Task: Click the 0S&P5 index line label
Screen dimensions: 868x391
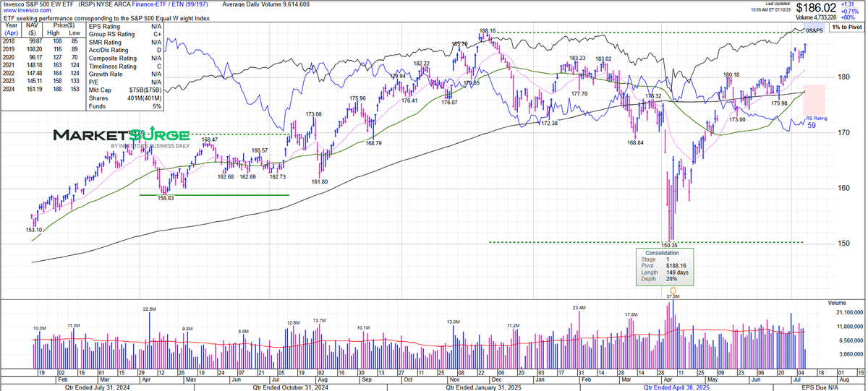Action: 815,30
